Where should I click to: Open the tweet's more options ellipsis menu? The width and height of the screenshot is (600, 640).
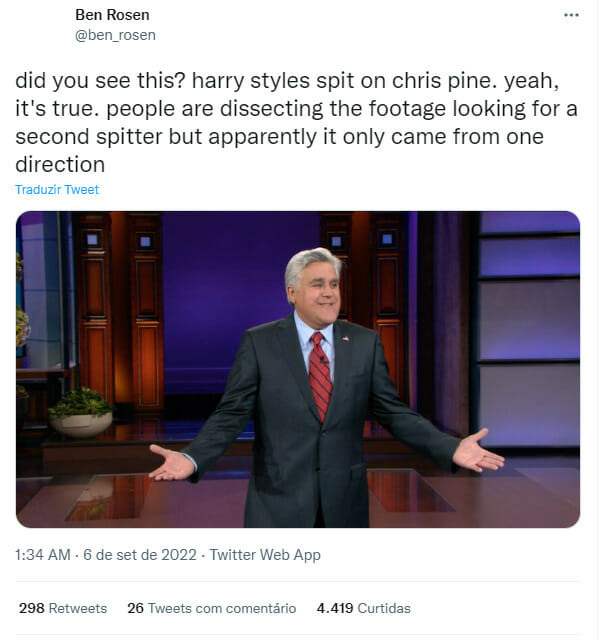click(571, 16)
